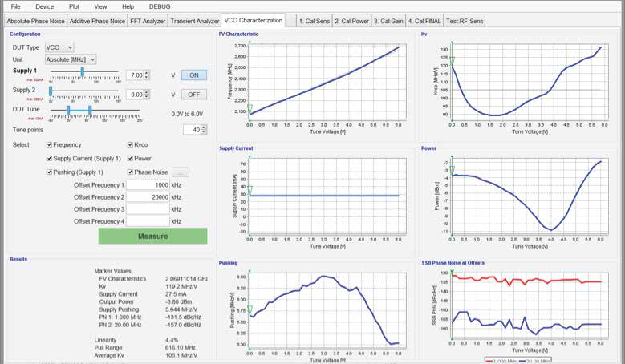Click the Offset Frequency 1 field
Screen dimensions: 625x364
148,185
